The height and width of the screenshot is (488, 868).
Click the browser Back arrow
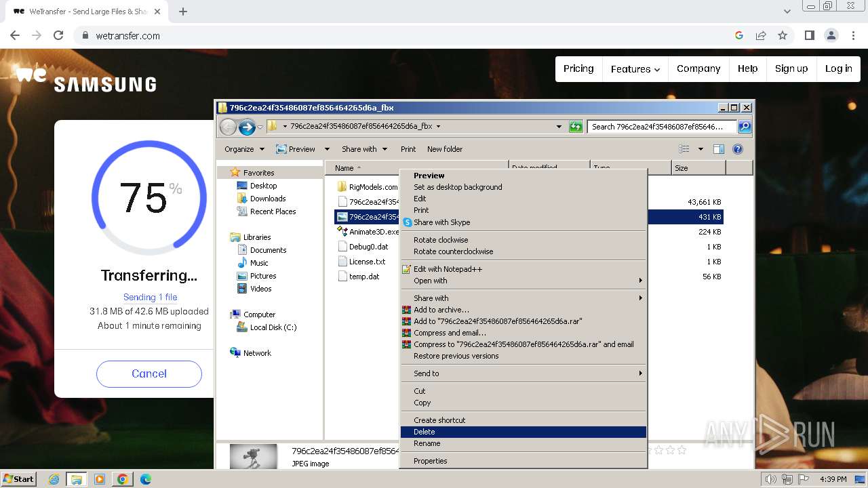15,35
